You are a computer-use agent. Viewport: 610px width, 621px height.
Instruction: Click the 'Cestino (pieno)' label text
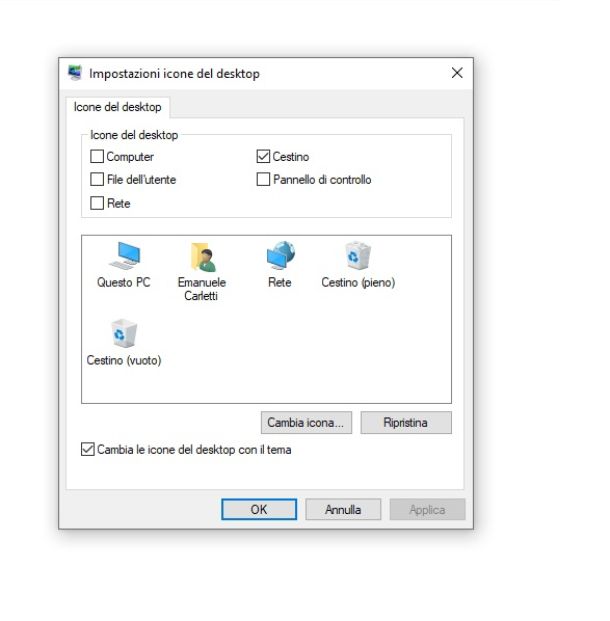pyautogui.click(x=358, y=282)
